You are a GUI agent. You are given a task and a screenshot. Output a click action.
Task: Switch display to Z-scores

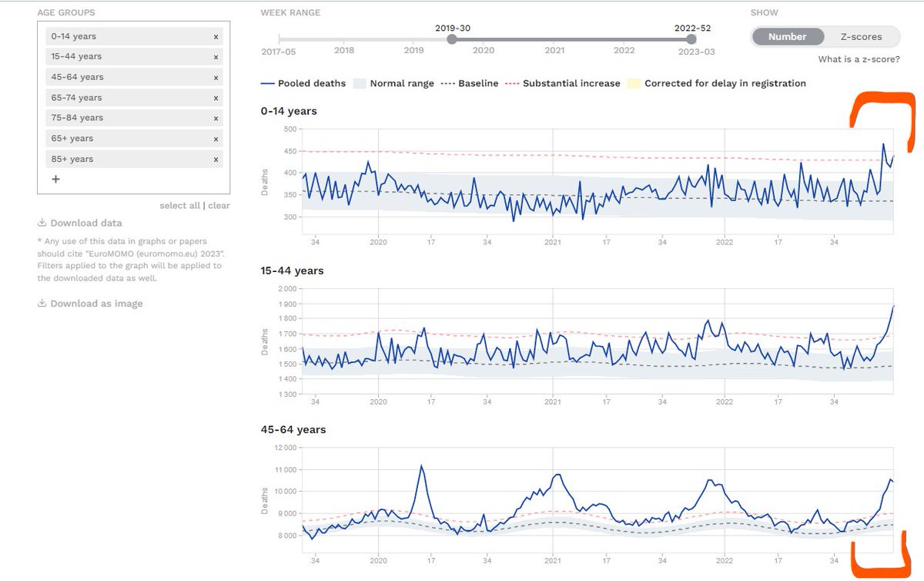(x=862, y=36)
